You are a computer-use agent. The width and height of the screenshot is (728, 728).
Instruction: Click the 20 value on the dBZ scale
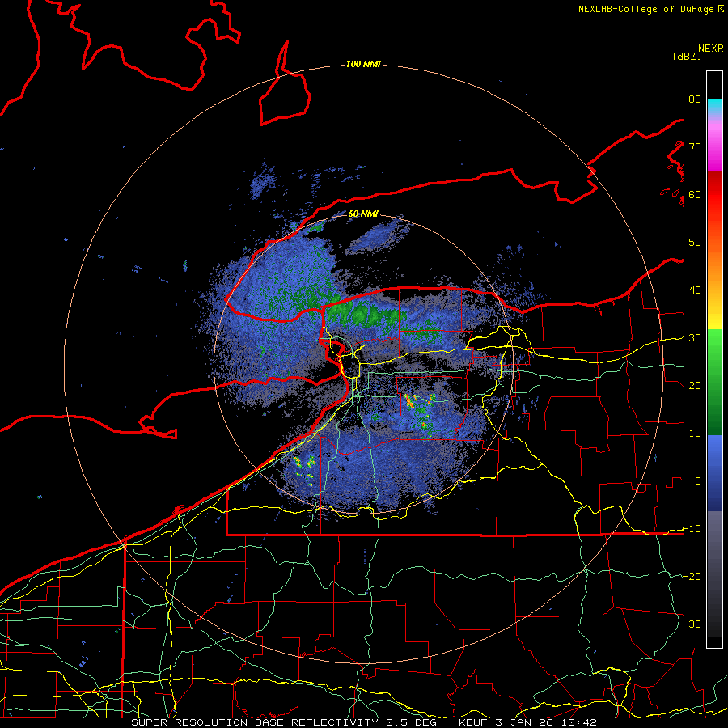tap(695, 385)
